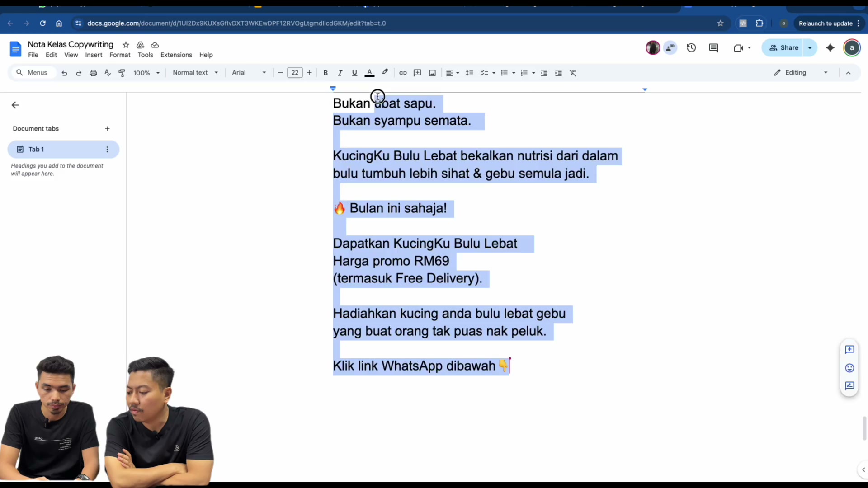Toggle italic formatting
This screenshot has width=868, height=488.
pyautogui.click(x=340, y=73)
